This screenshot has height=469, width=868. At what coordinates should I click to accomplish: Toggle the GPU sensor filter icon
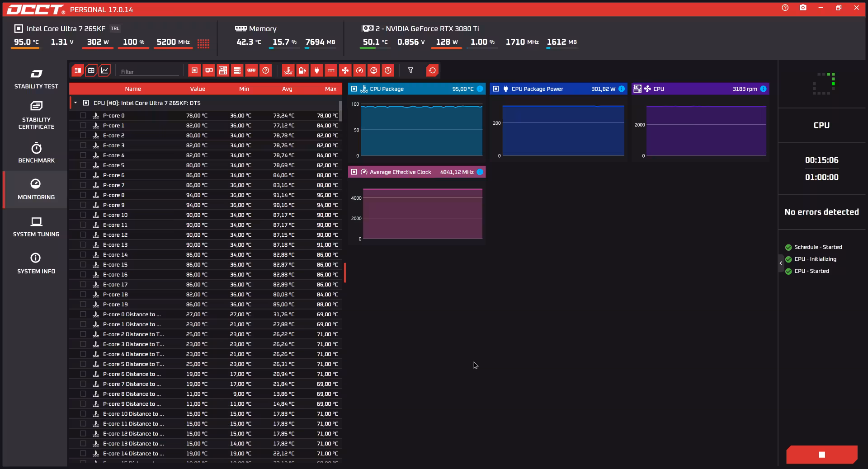coord(208,70)
